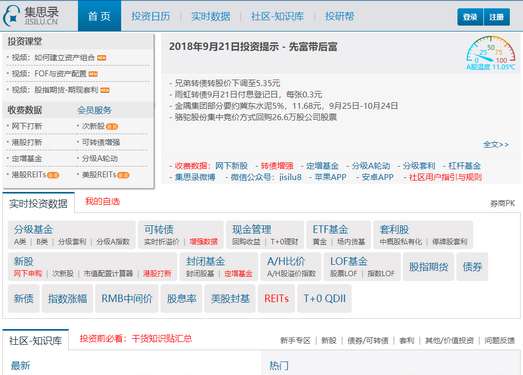Open 港股打新 in the sidebar list

27,142
